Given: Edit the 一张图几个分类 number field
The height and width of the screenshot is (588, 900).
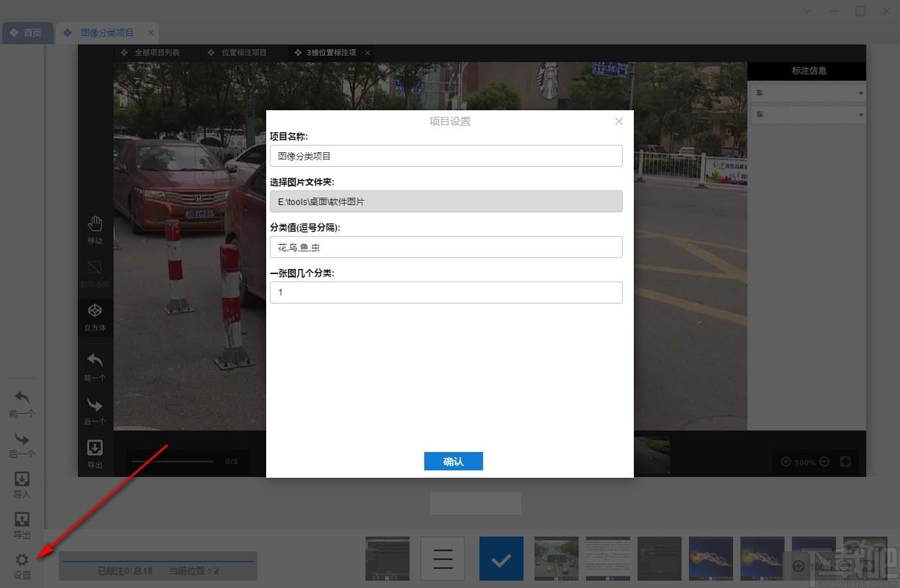Looking at the screenshot, I should point(446,293).
